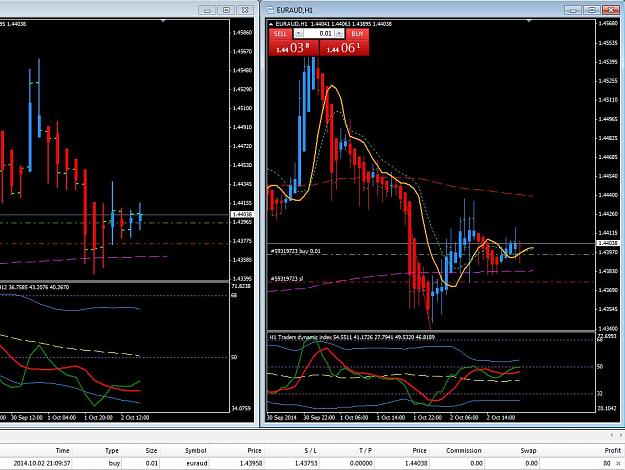Click the '1 Oct 22:00' label on right time axis
This screenshot has height=470, width=625.
click(x=427, y=417)
